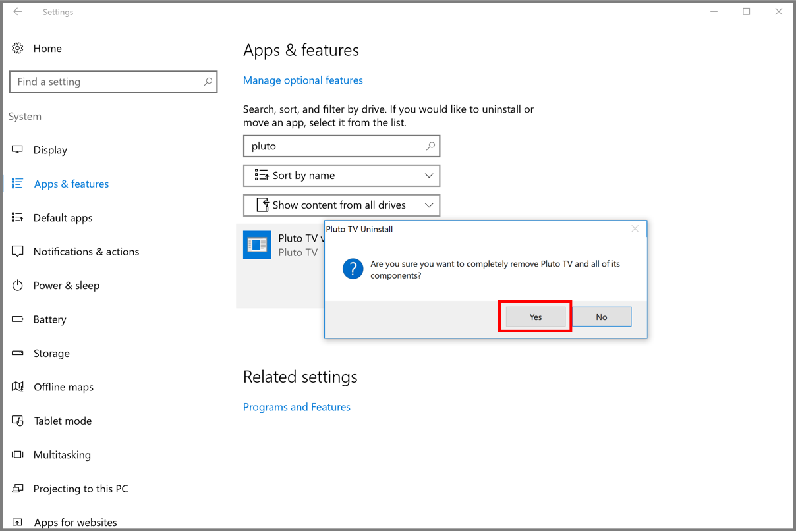Image resolution: width=796 pixels, height=532 pixels.
Task: Click the Projecting to this PC icon
Action: coord(18,489)
